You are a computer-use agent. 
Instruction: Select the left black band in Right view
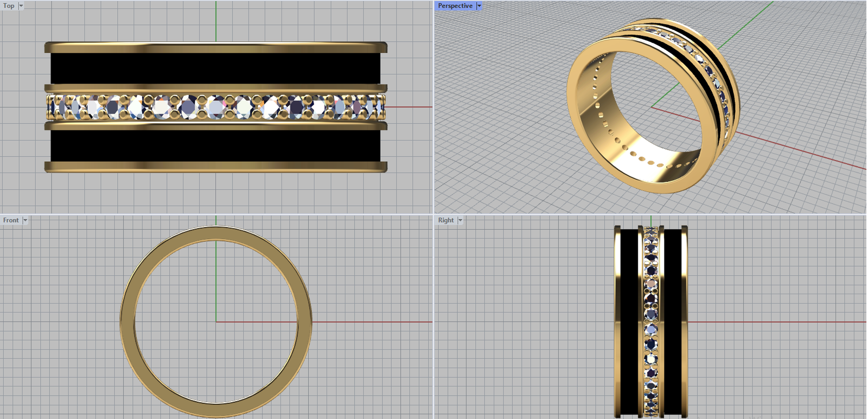(x=629, y=320)
